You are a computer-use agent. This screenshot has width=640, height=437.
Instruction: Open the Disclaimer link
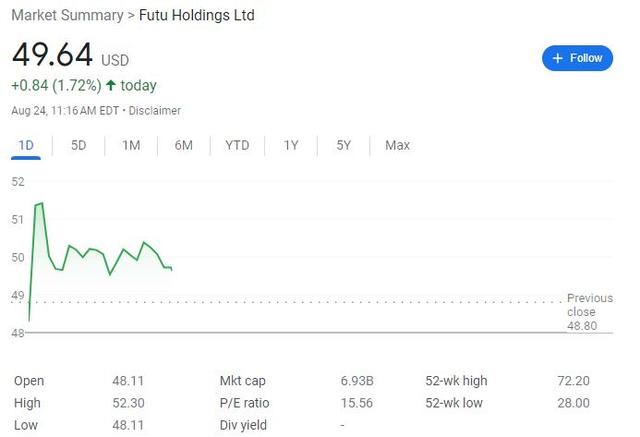(x=155, y=111)
